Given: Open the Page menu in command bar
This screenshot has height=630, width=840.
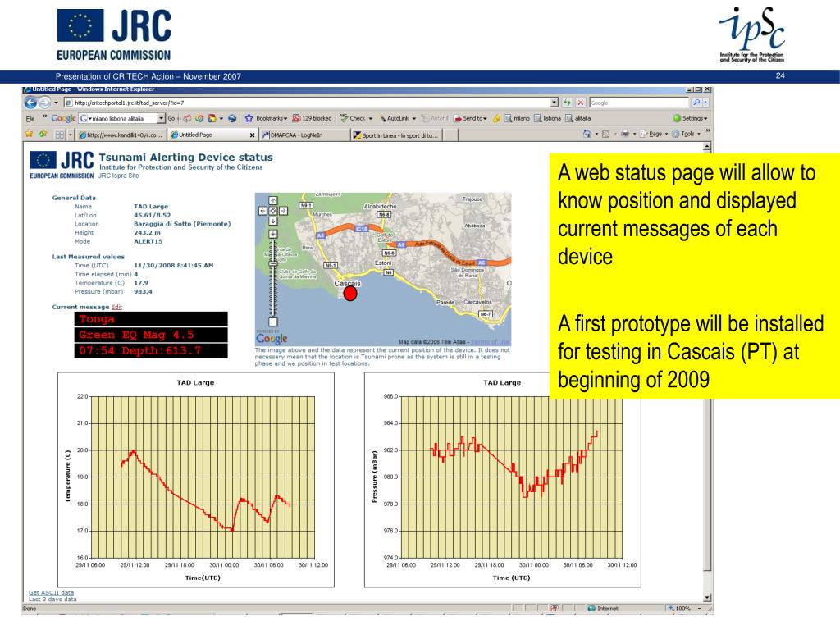Looking at the screenshot, I should pos(654,134).
